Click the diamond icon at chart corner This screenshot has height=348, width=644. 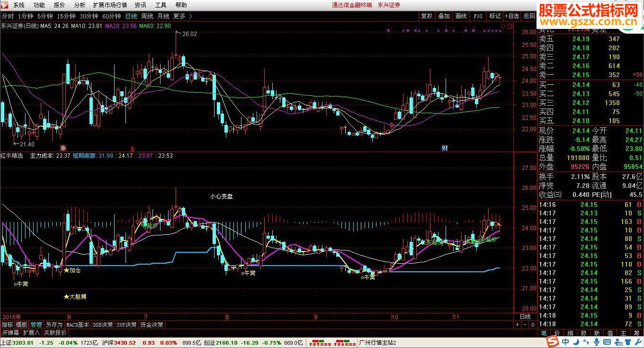(502, 26)
